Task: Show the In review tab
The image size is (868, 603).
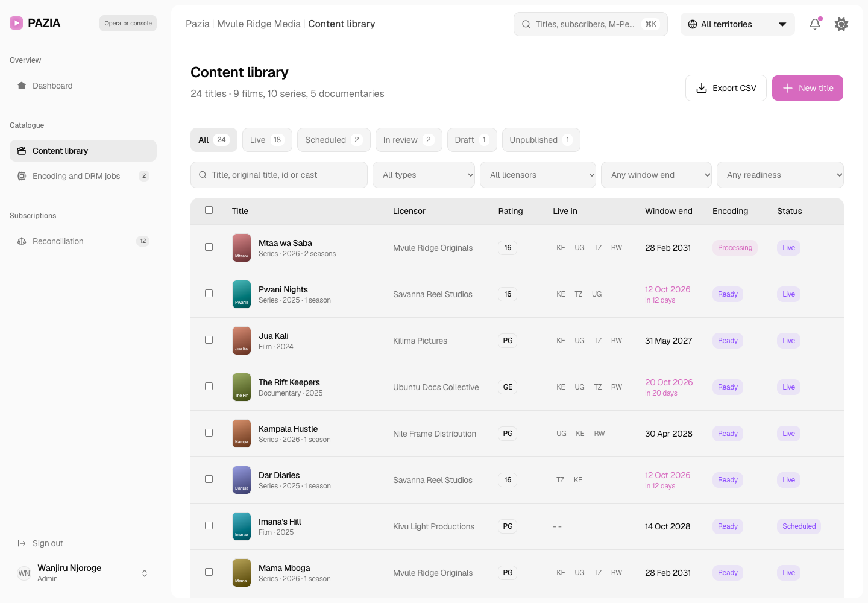Action: [409, 140]
